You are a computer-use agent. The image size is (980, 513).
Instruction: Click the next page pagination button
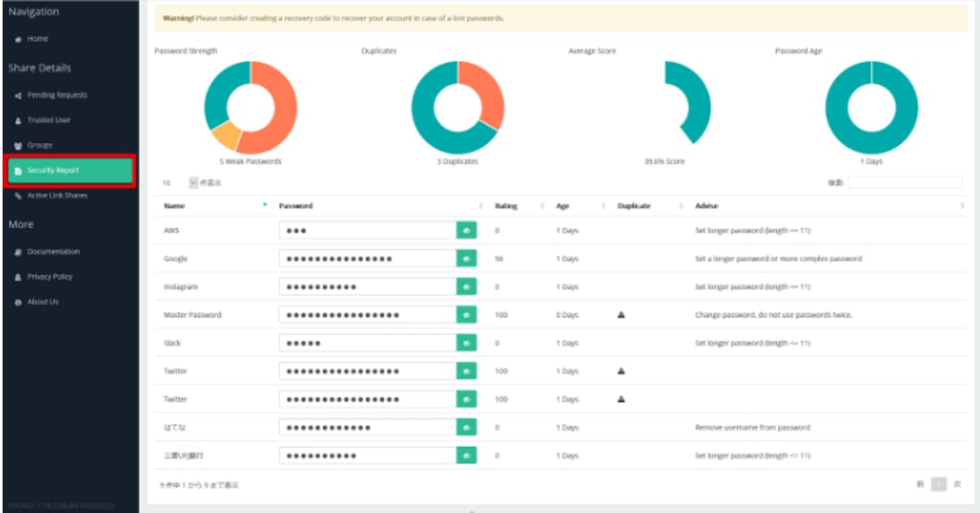coord(957,484)
